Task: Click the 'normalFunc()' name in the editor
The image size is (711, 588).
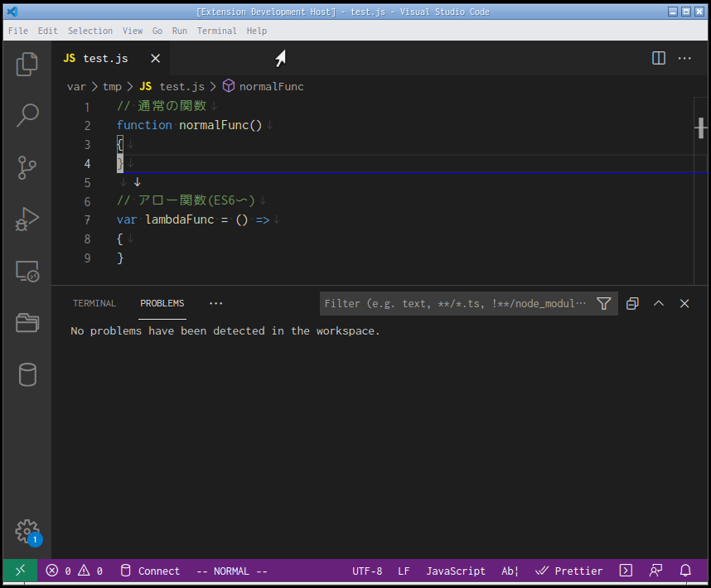Action: (x=220, y=125)
